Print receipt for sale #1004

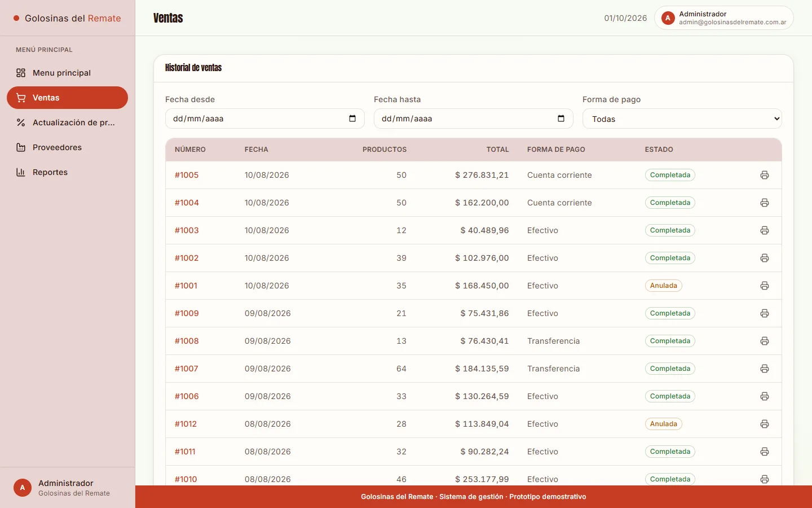point(765,203)
